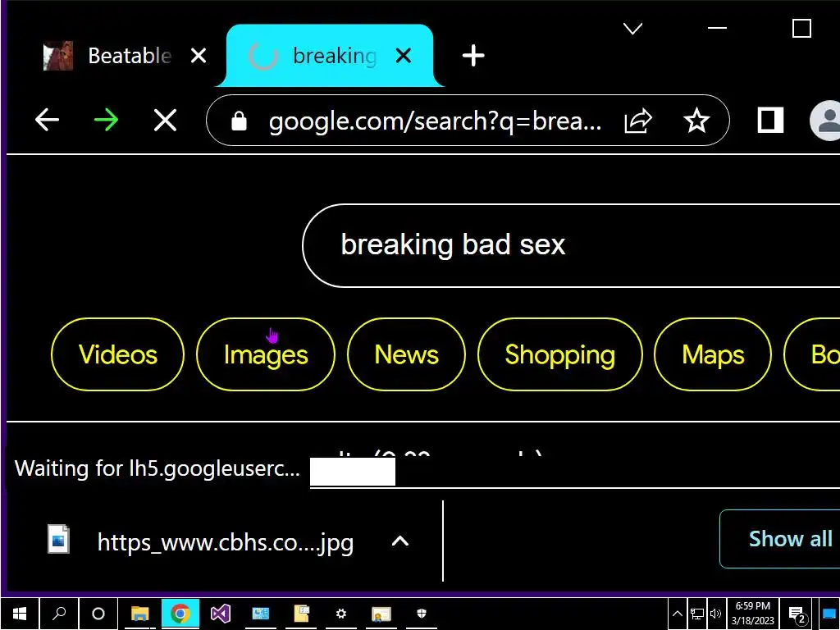840x630 pixels.
Task: Maximize the Chrome window
Action: (801, 29)
